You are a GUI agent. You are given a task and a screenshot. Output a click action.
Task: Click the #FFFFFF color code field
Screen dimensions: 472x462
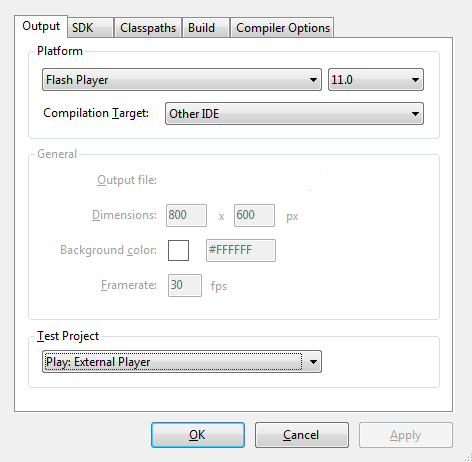[x=241, y=250]
